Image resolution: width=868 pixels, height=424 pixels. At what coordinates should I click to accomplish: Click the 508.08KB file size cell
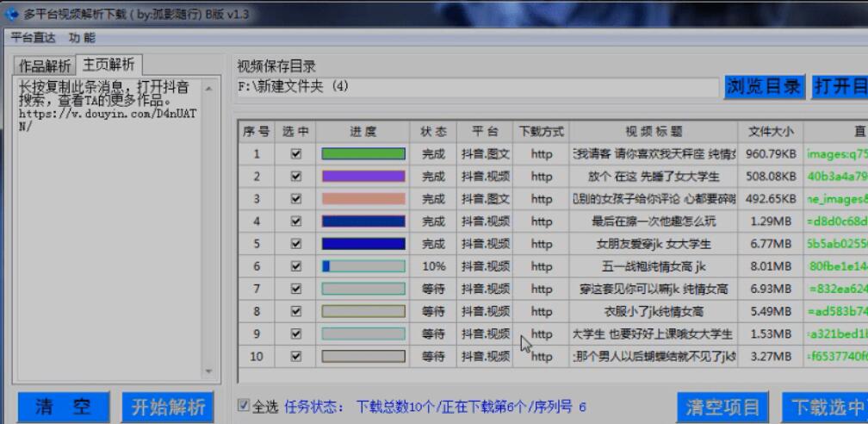[771, 177]
